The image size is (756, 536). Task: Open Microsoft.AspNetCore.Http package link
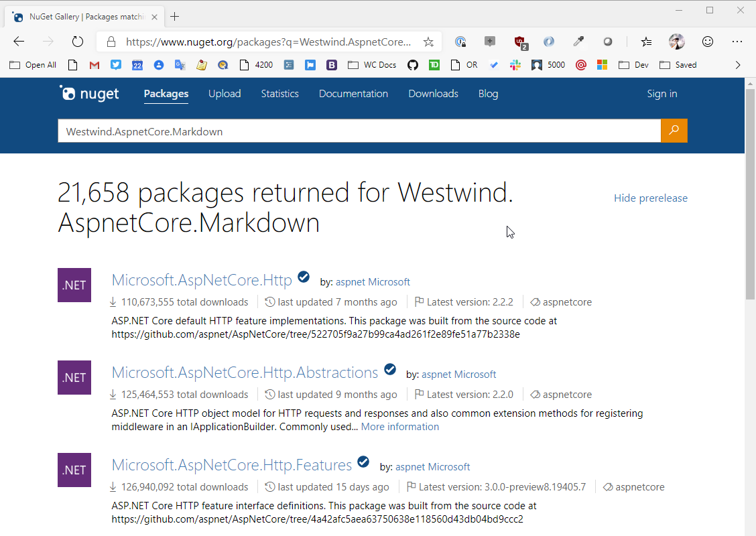(x=202, y=280)
